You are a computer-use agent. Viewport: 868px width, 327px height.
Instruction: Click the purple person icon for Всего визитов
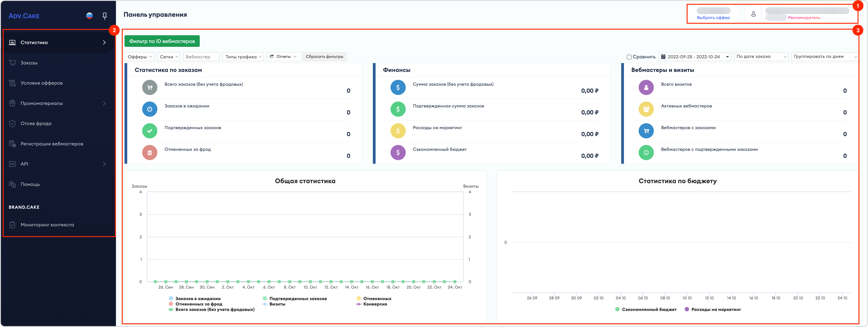(x=646, y=88)
